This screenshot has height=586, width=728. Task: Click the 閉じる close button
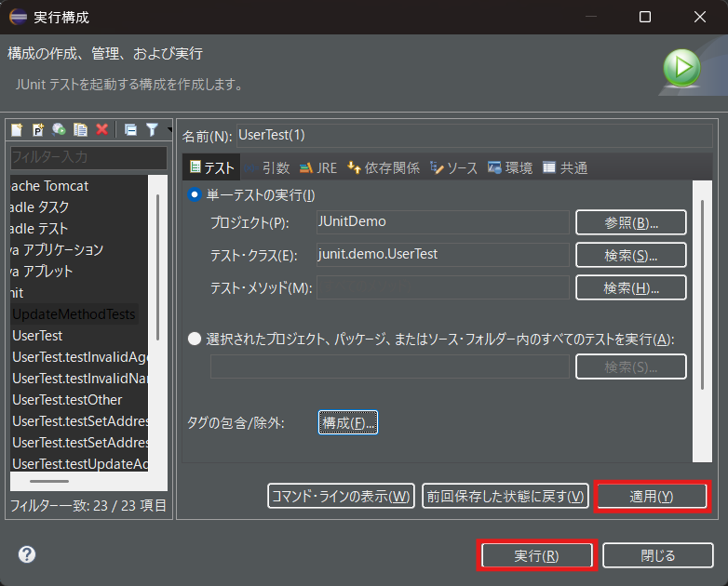click(658, 555)
